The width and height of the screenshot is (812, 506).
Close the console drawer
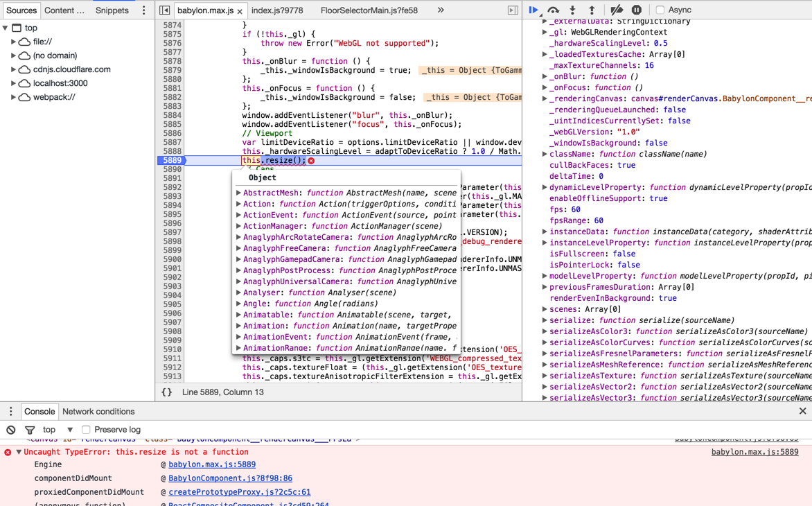[x=803, y=411]
